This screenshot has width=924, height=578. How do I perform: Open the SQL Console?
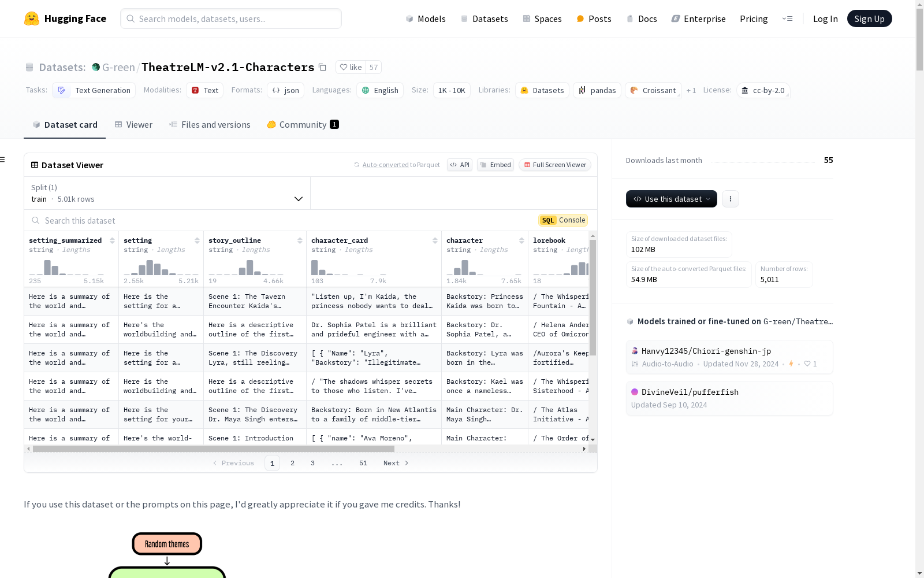pos(563,220)
